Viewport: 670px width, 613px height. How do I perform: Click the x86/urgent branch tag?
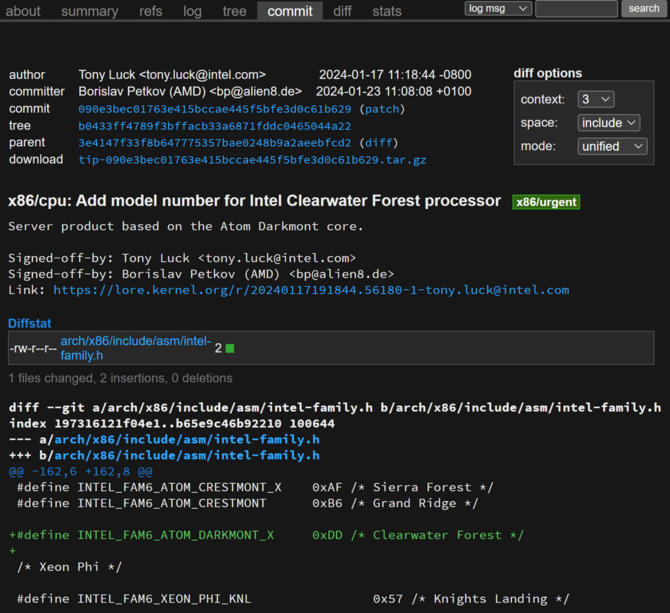pyautogui.click(x=546, y=202)
